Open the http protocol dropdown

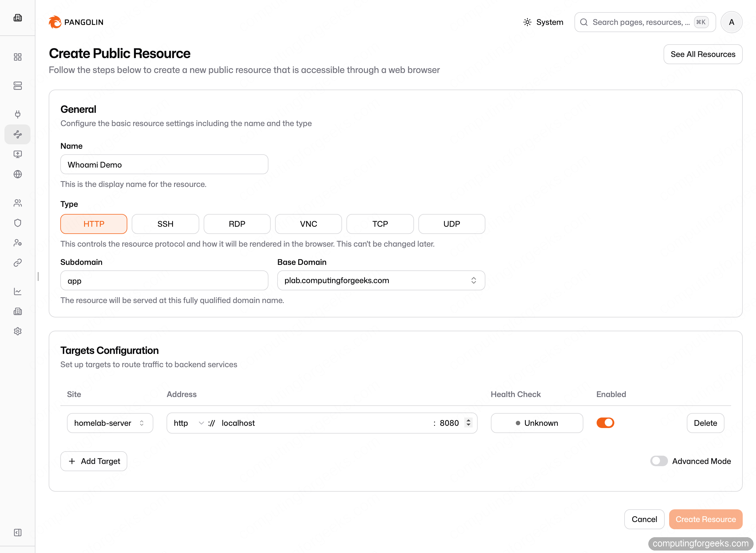click(188, 423)
